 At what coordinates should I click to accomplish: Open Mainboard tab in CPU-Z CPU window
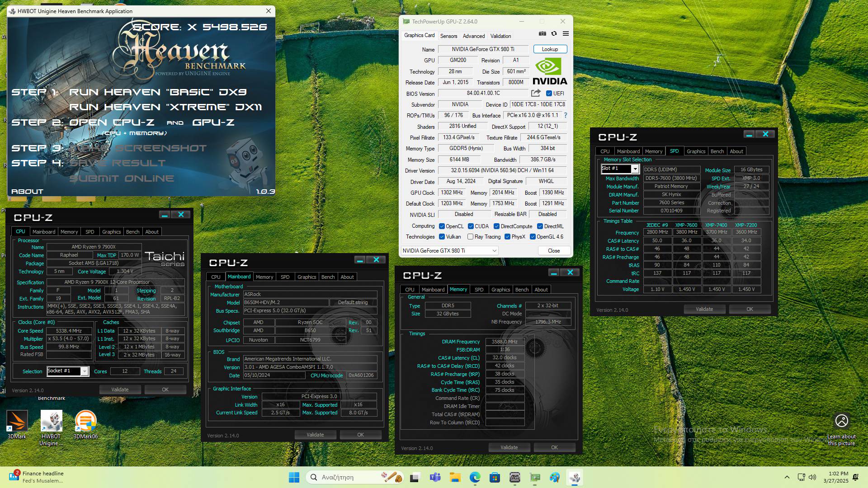(44, 232)
